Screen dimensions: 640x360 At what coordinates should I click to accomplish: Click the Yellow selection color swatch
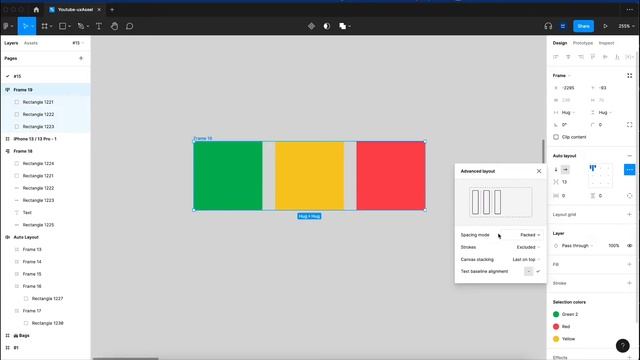(556, 339)
